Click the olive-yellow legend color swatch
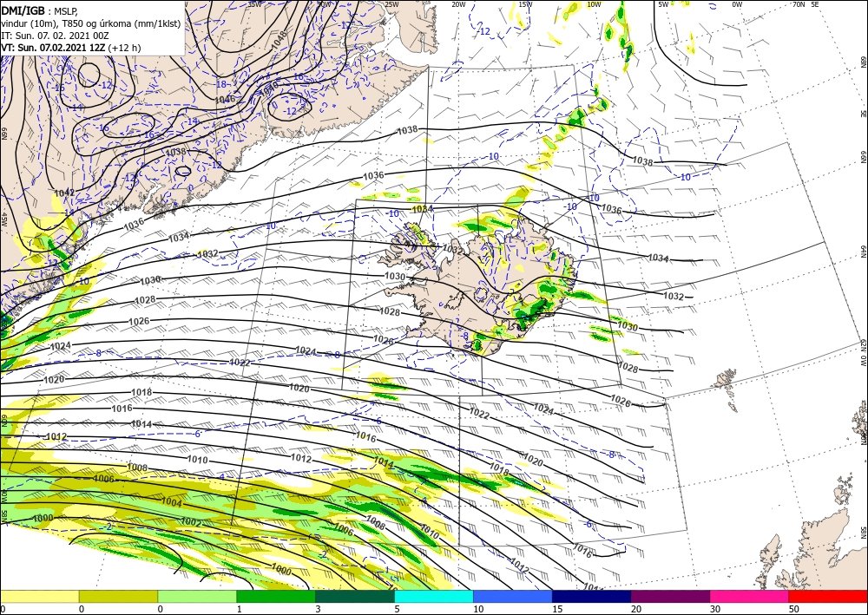Viewport: 868px width, 615px height. click(x=118, y=596)
